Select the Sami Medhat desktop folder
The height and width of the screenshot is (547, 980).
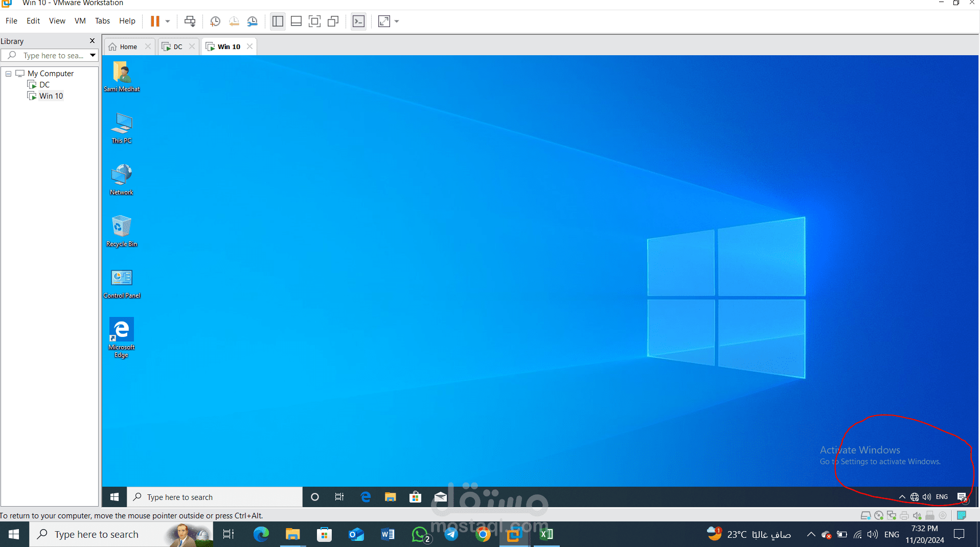[122, 77]
